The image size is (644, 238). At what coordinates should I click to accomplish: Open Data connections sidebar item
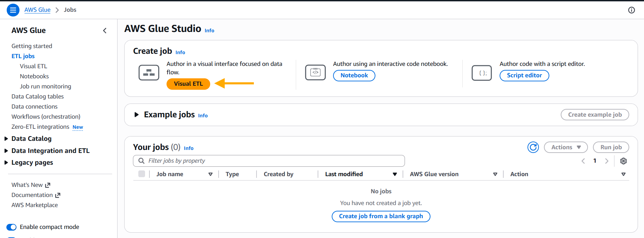(x=35, y=107)
